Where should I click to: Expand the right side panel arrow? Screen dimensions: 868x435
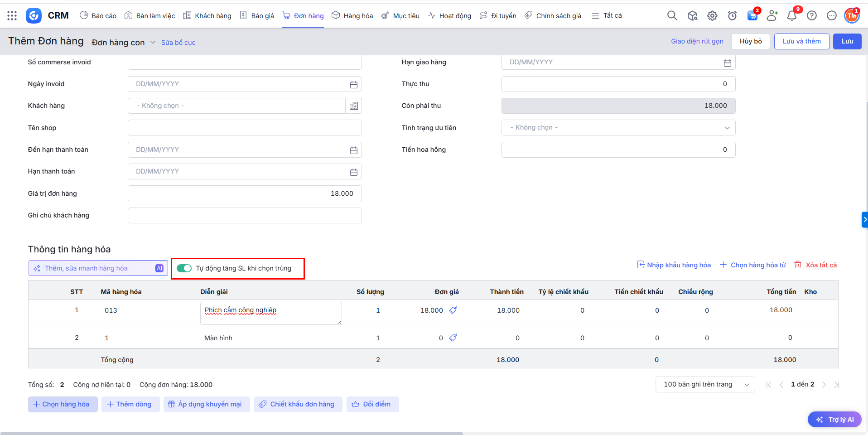(864, 220)
